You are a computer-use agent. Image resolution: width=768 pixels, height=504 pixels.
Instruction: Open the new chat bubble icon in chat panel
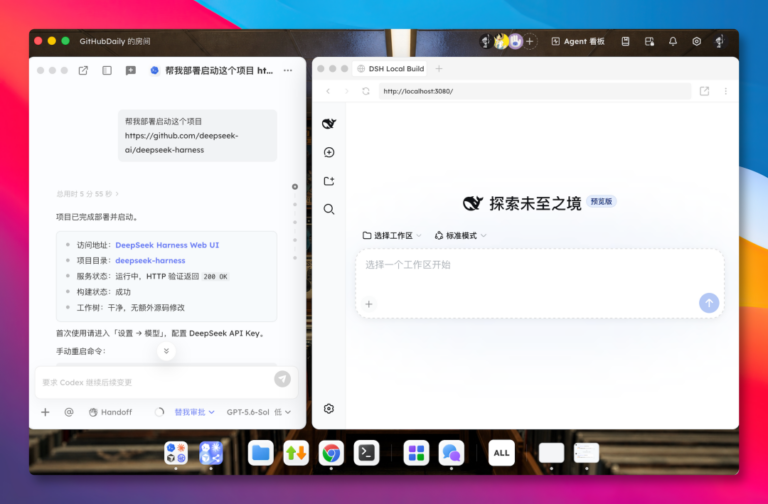point(130,71)
